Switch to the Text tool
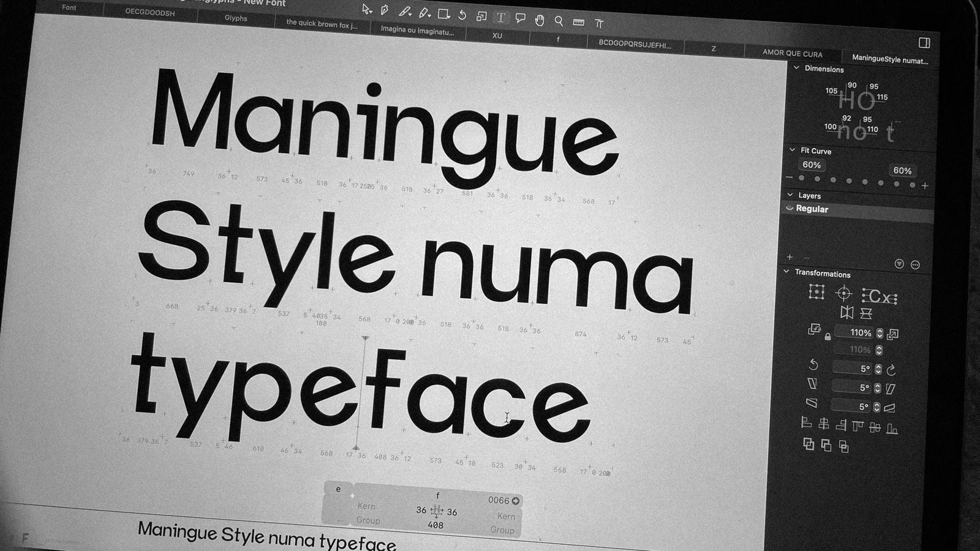Image resolution: width=980 pixels, height=551 pixels. tap(501, 18)
